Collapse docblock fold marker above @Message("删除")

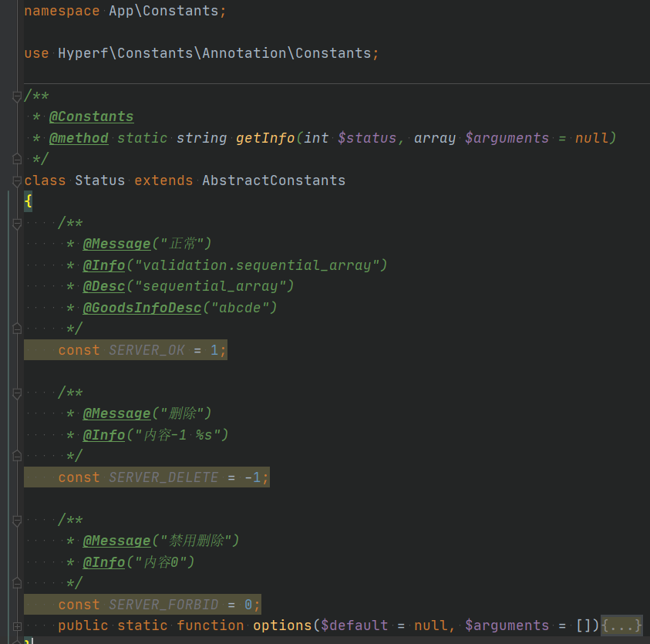pyautogui.click(x=17, y=394)
